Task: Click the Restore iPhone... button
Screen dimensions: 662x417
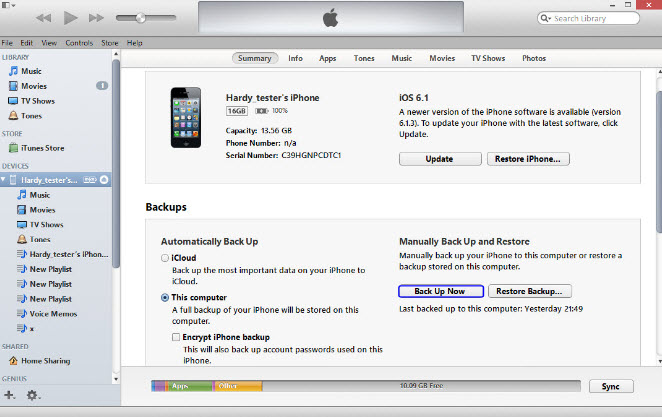Action: (x=528, y=159)
